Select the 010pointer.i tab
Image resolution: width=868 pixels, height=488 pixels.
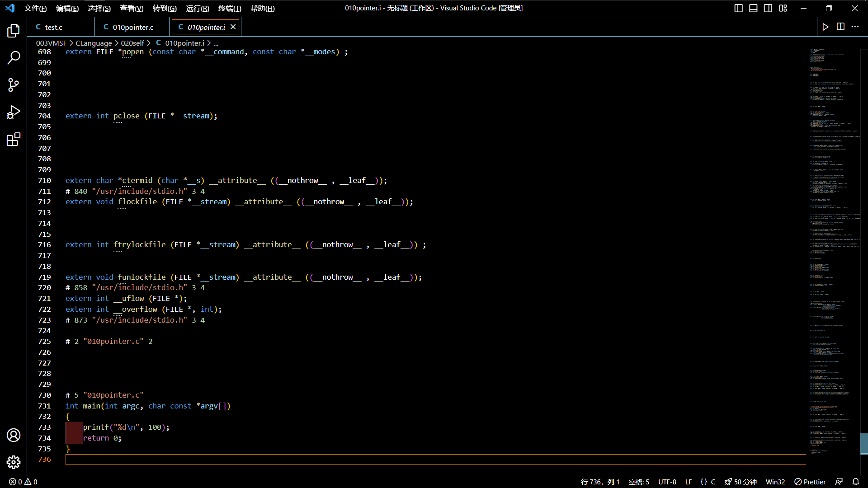(x=206, y=27)
